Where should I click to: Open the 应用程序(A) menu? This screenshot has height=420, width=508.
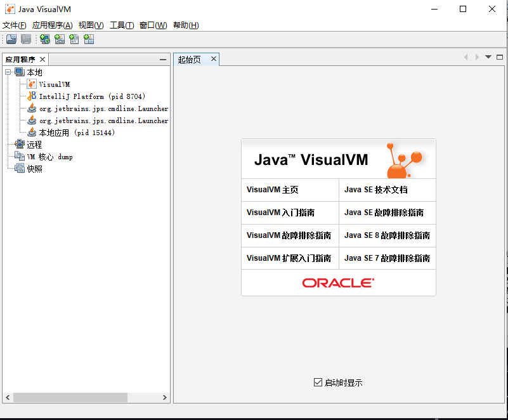coord(53,25)
